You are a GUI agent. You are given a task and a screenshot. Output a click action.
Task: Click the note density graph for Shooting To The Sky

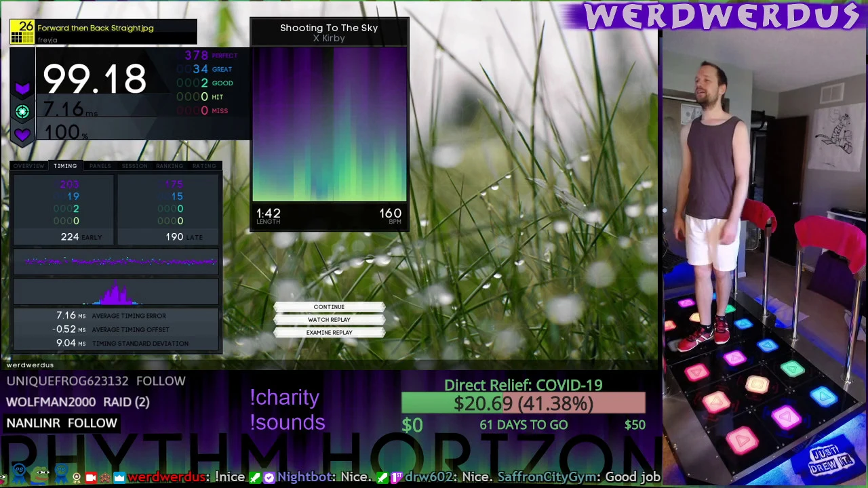(329, 125)
